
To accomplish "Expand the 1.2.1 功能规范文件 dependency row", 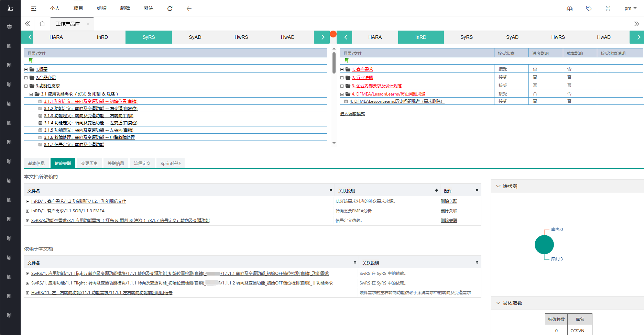I will pyautogui.click(x=28, y=201).
